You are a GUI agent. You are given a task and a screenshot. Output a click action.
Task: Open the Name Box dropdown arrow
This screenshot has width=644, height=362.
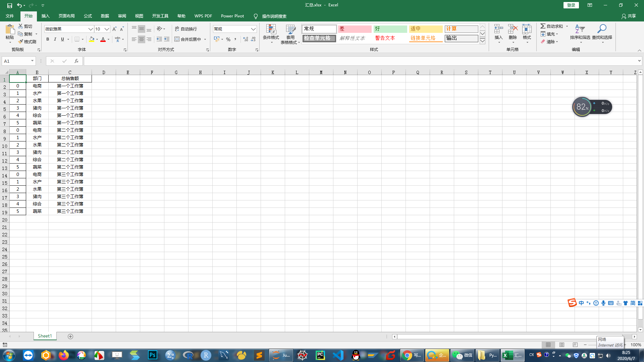32,61
